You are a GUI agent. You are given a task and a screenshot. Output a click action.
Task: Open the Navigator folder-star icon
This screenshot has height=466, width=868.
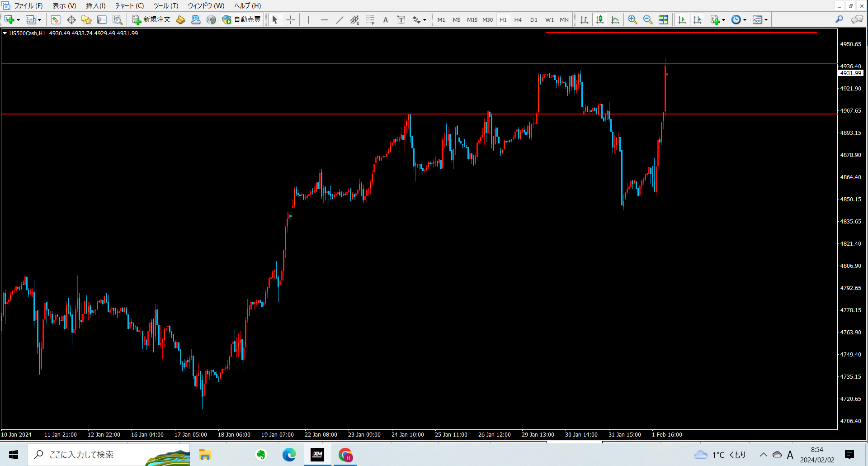[86, 19]
